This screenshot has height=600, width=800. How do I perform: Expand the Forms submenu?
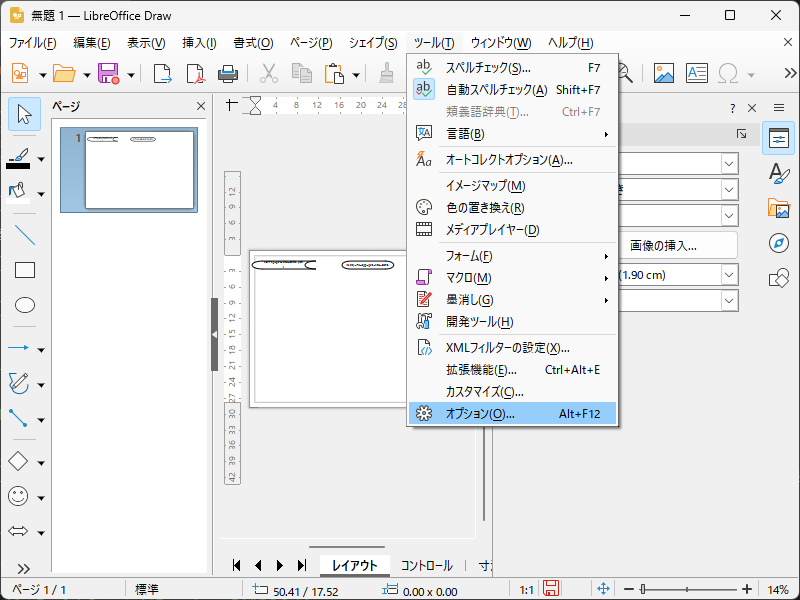(513, 256)
